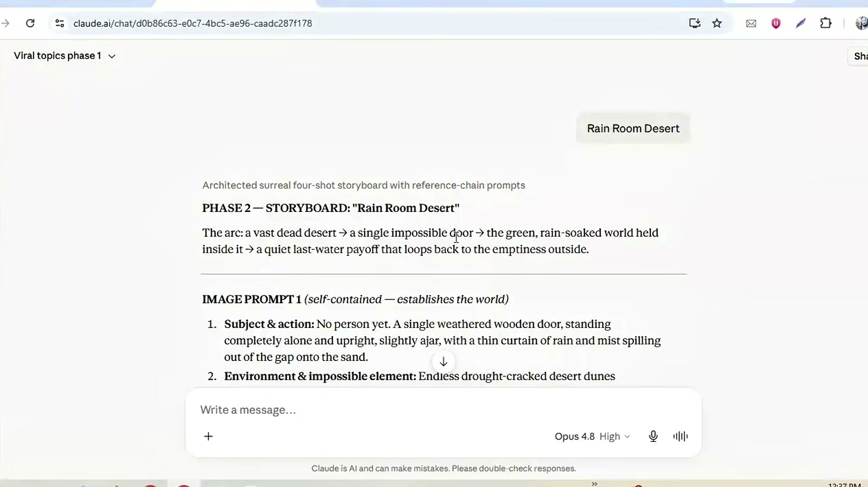868x487 pixels.
Task: Click the plus icon to add attachments
Action: coord(208,436)
